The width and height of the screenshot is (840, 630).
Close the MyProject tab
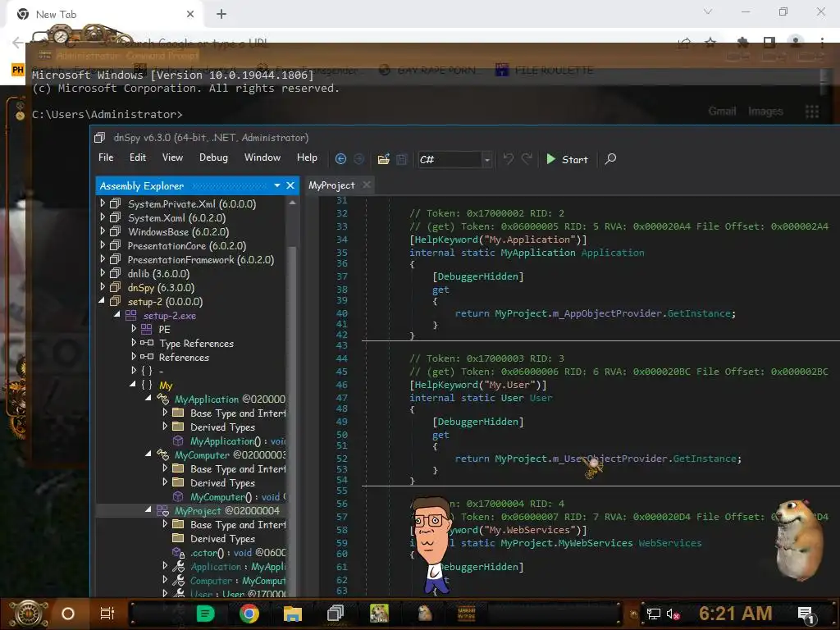pos(367,185)
